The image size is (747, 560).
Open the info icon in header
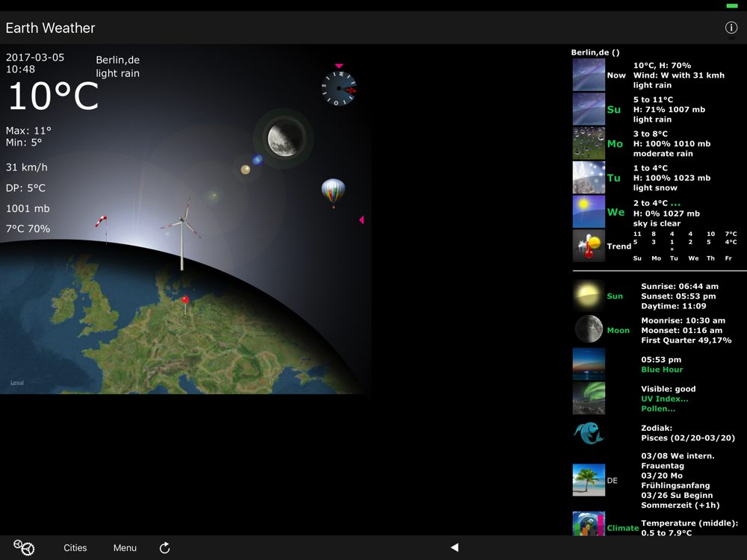click(x=731, y=28)
